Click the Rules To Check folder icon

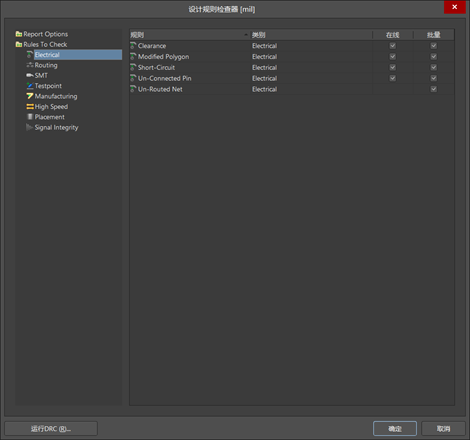point(19,44)
